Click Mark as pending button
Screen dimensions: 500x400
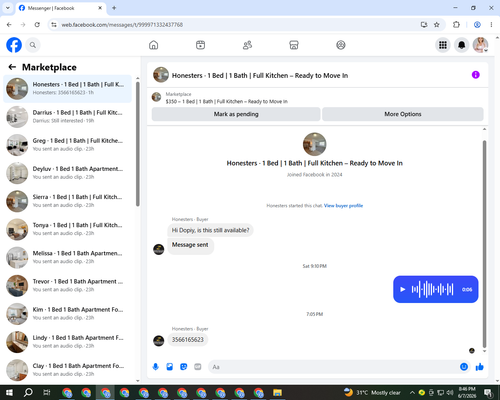pos(236,114)
